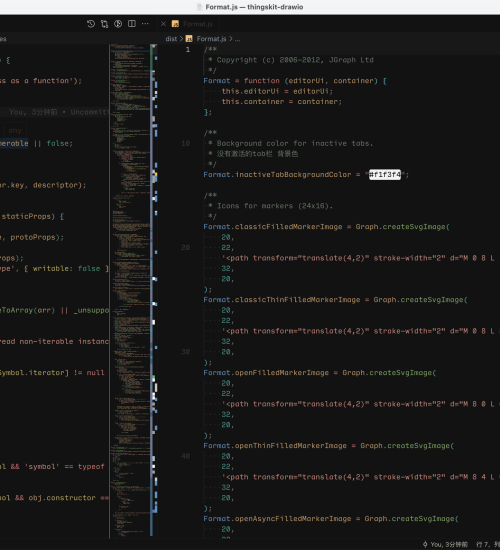Click the open changes compare icon
Viewport: 500px width, 550px height.
coord(105,24)
